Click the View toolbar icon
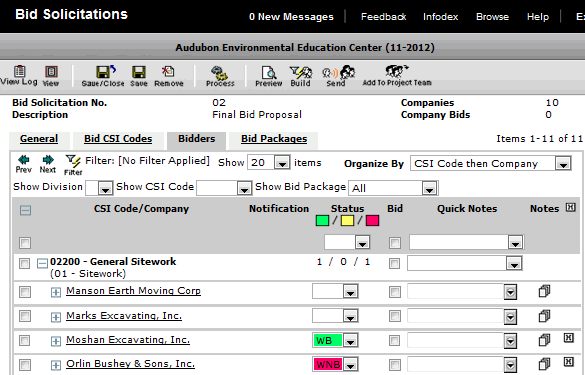585x375 pixels. point(51,76)
